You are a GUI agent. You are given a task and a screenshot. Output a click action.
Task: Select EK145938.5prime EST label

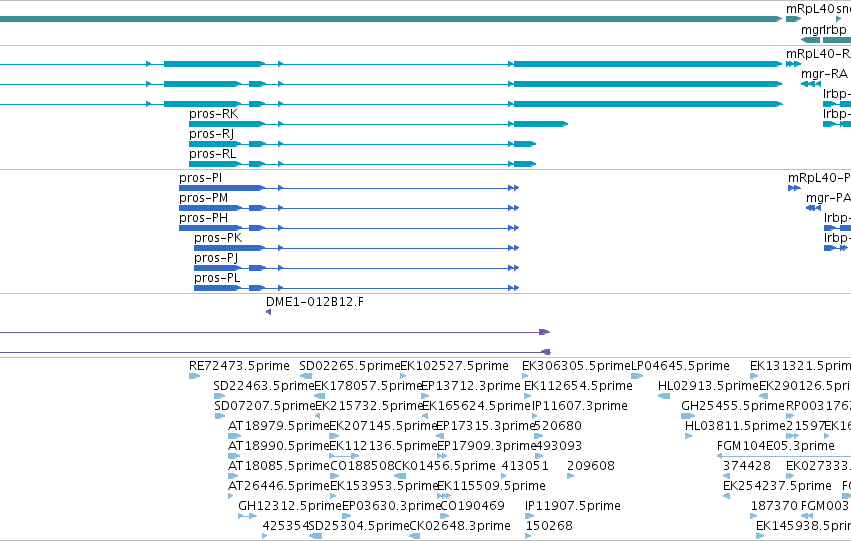803,527
